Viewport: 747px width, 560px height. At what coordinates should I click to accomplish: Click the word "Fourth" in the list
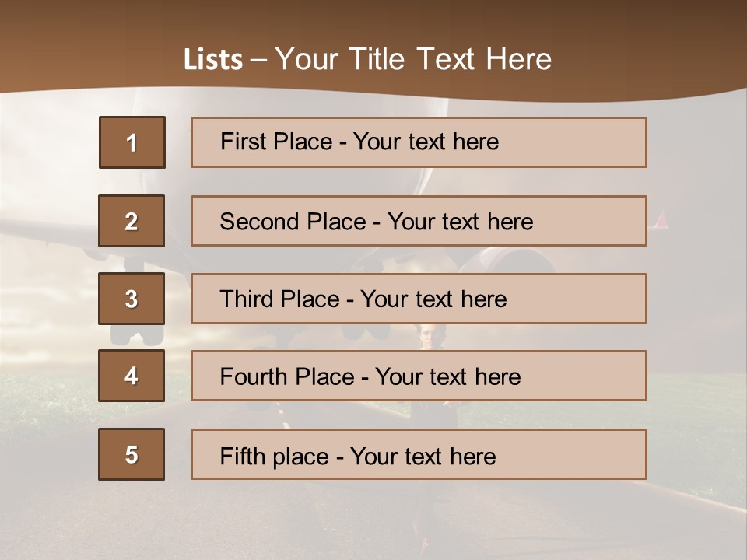point(253,376)
